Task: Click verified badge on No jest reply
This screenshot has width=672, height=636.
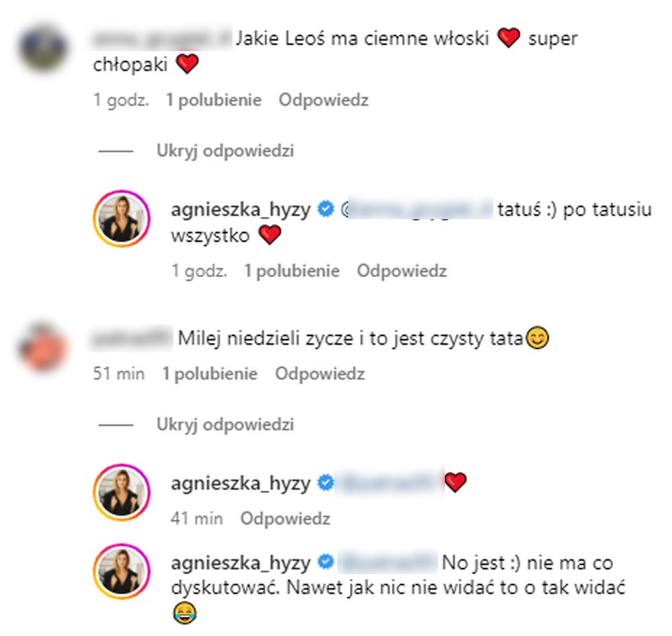Action: click(x=326, y=562)
